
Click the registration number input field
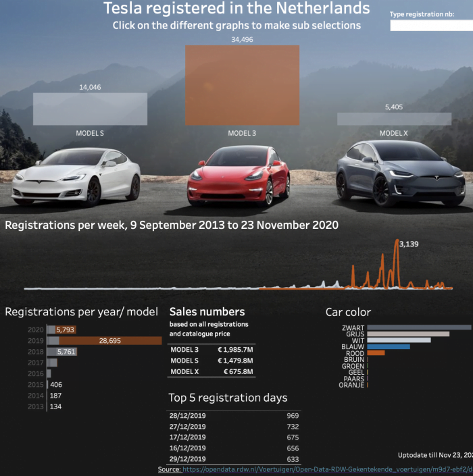coord(431,26)
